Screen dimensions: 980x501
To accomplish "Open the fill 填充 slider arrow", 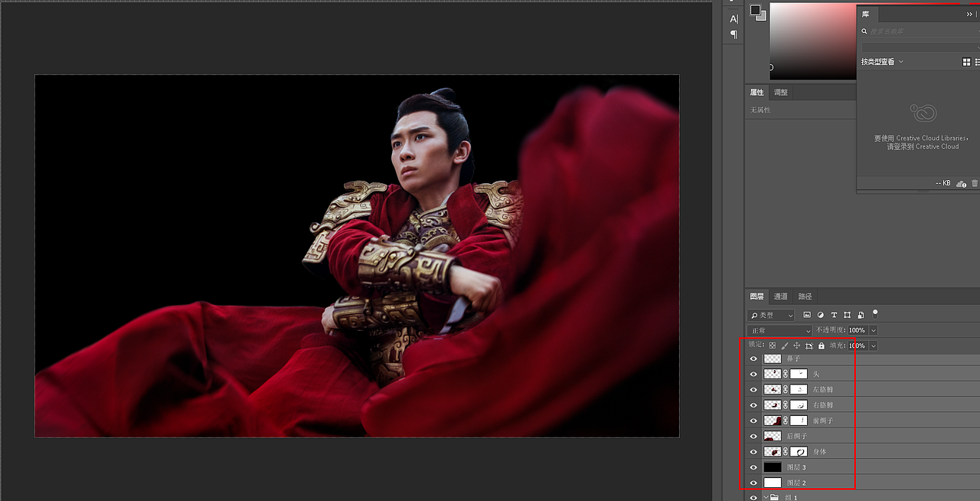I will tap(874, 345).
